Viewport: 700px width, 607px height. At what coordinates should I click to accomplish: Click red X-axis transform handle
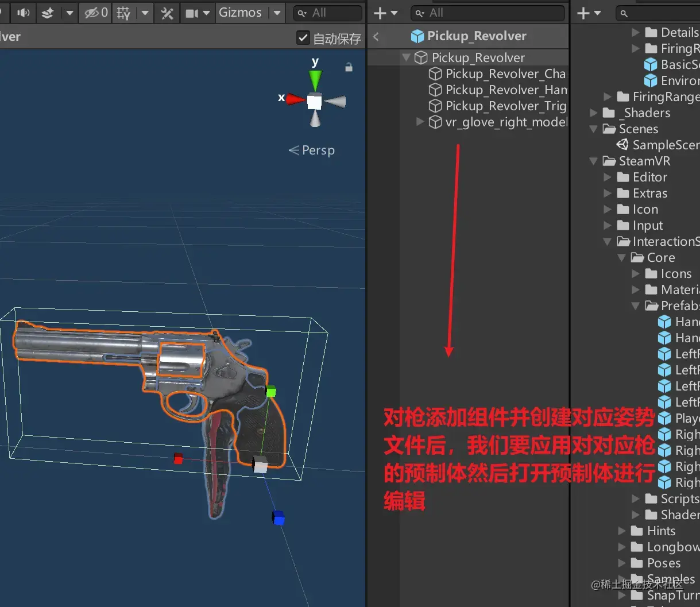point(178,458)
